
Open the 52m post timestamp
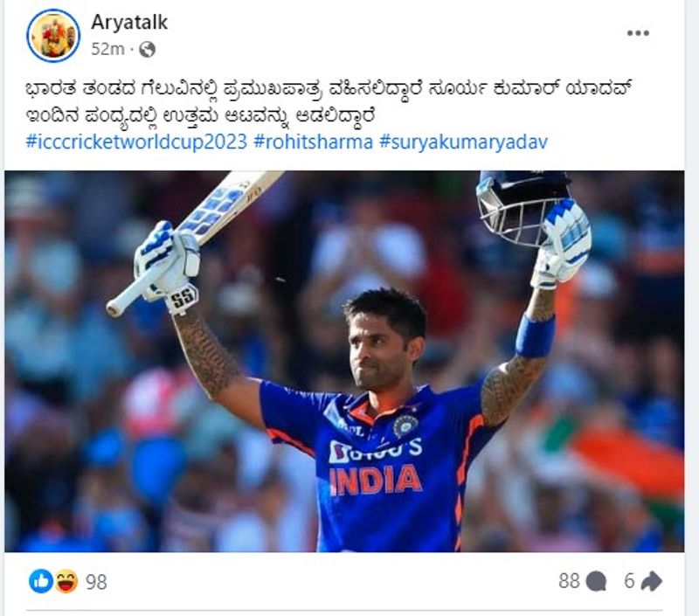point(107,49)
